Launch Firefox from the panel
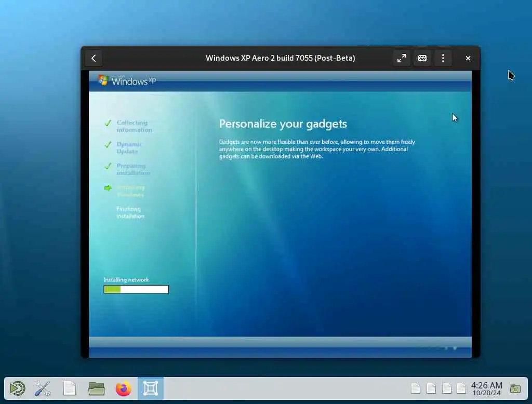The image size is (532, 404). [124, 388]
